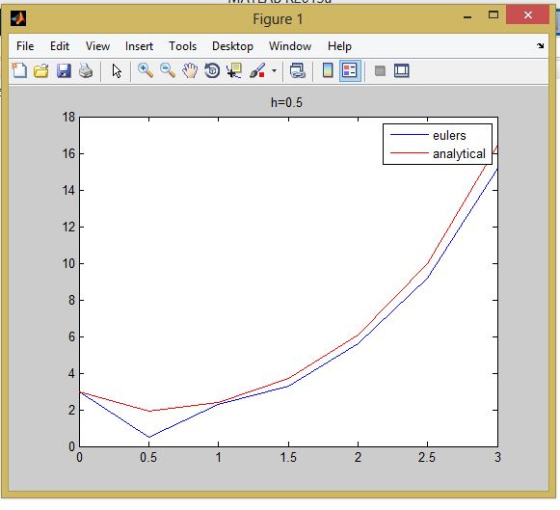Open the View menu
Screen dimensions: 560x510
point(98,46)
